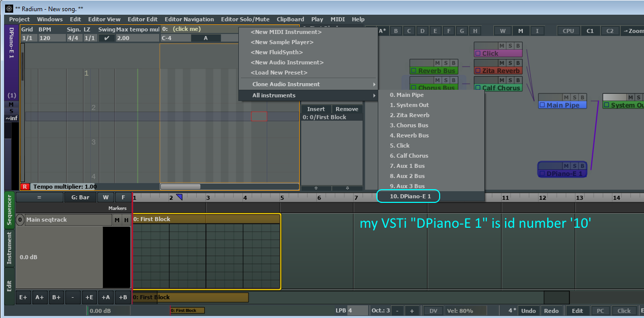Bypass the Calf Chorus effect
Screen dimensions: 644x318
coord(518,80)
